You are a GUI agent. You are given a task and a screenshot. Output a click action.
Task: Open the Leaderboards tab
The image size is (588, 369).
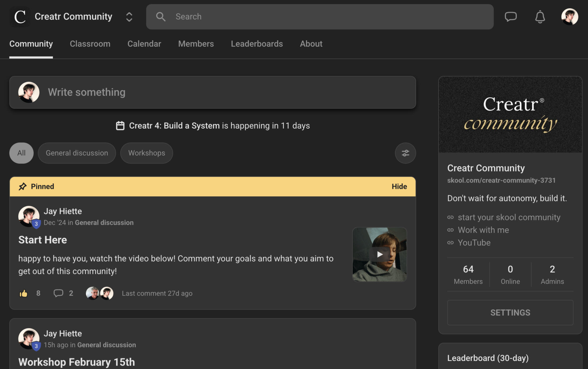(257, 44)
